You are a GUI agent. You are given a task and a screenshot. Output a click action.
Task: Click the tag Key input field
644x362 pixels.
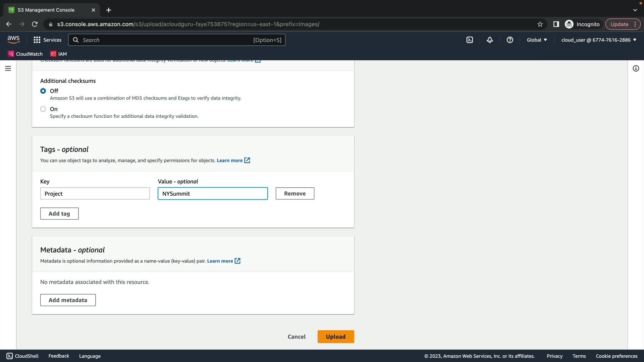pos(95,194)
